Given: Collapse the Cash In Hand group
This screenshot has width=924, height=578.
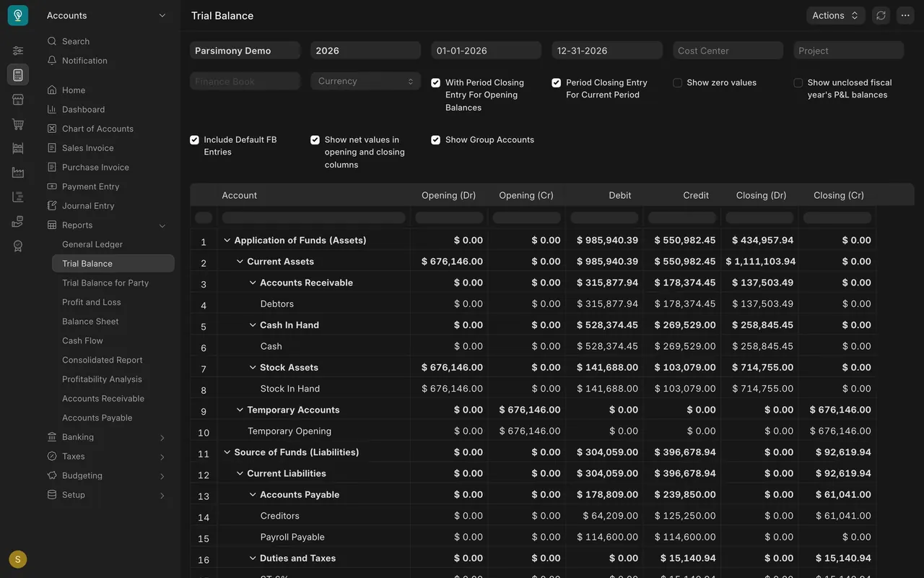Looking at the screenshot, I should [x=253, y=325].
